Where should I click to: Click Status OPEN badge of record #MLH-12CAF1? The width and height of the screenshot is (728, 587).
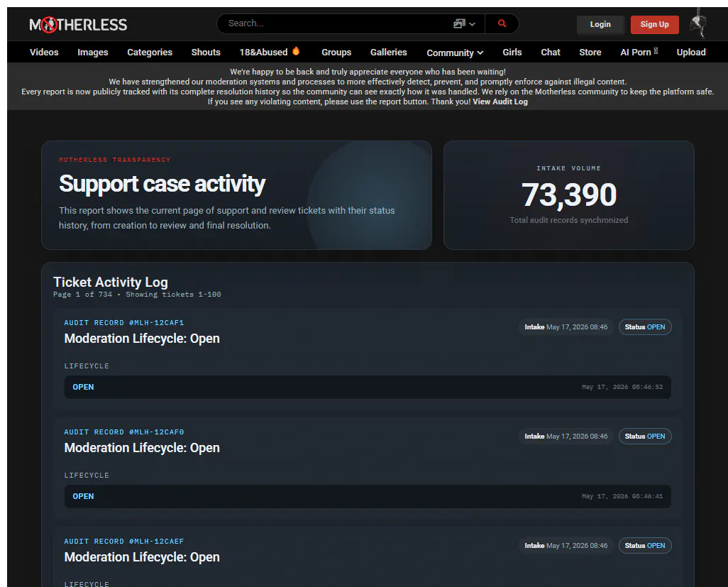pos(645,327)
